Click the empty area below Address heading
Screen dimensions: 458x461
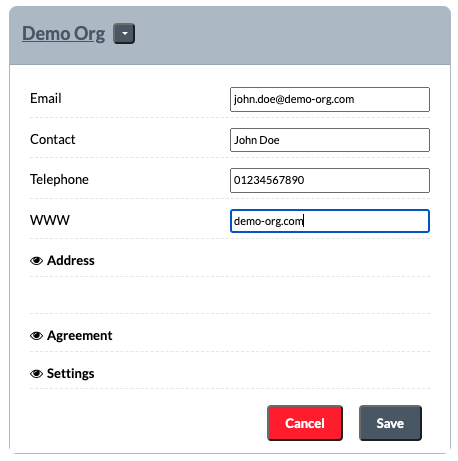click(230, 295)
